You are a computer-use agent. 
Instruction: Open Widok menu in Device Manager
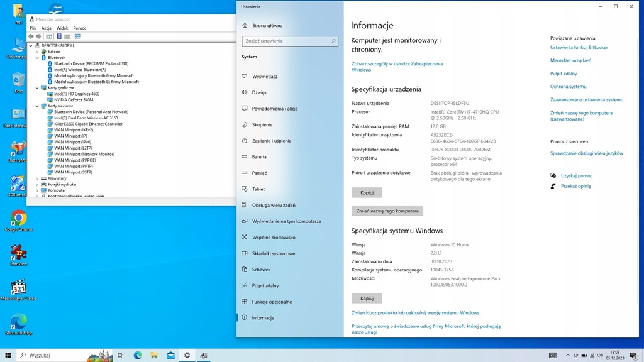[x=62, y=28]
